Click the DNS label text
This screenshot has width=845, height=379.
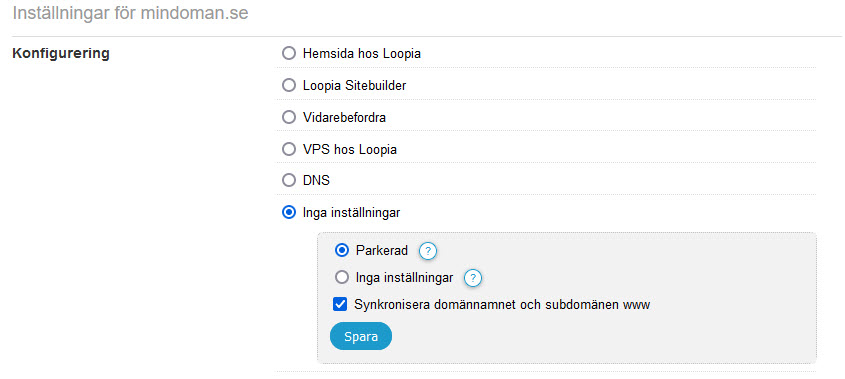[x=316, y=180]
